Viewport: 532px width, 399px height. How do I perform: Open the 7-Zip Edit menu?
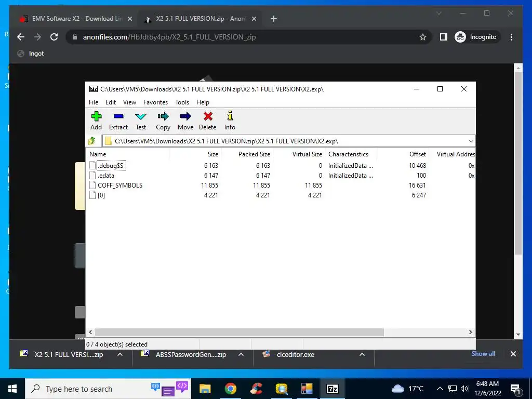click(x=111, y=102)
